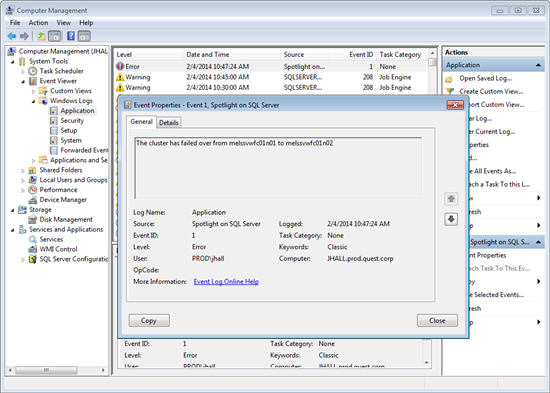The width and height of the screenshot is (550, 393).
Task: Sort by the Date and Time column
Action: [232, 54]
